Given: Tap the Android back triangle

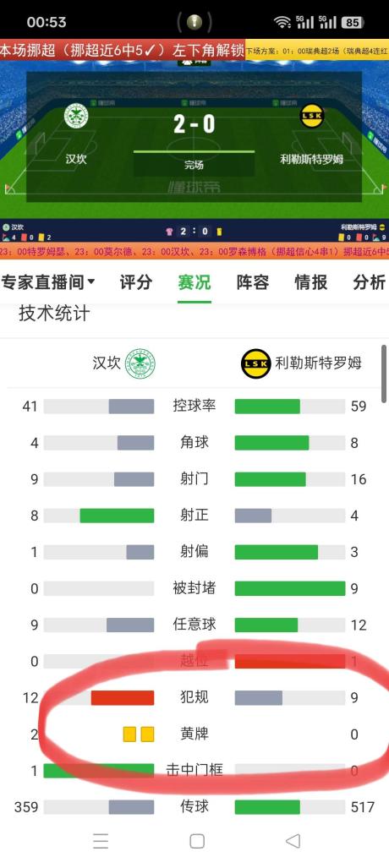Looking at the screenshot, I should click(293, 842).
